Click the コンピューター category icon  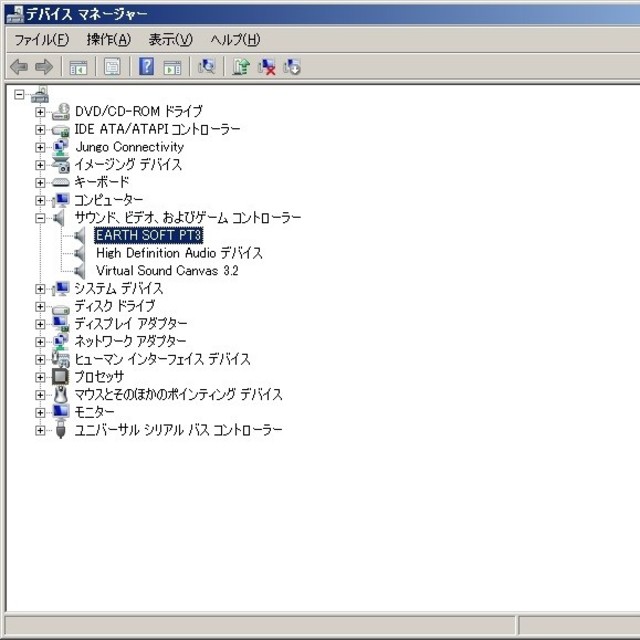[x=61, y=200]
